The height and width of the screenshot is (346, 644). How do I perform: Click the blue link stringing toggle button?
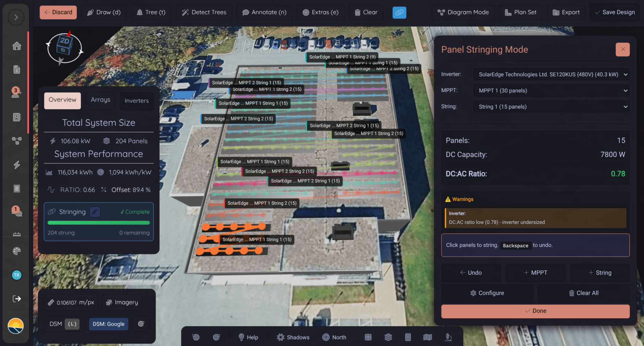pos(399,12)
